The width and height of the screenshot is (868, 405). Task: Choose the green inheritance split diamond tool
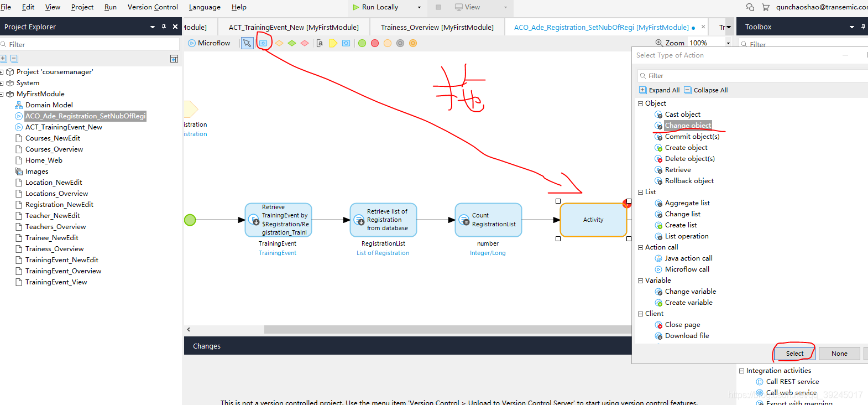(292, 43)
